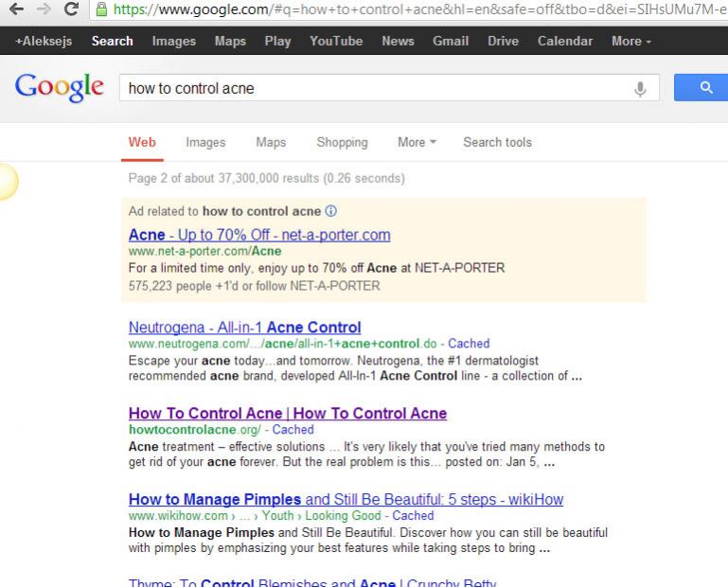Switch to the Maps results tab

271,143
